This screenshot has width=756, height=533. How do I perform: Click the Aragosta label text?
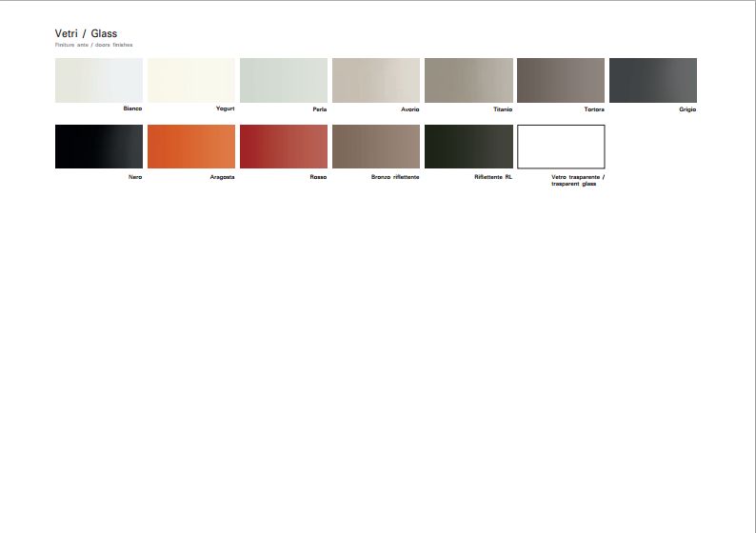coord(222,177)
